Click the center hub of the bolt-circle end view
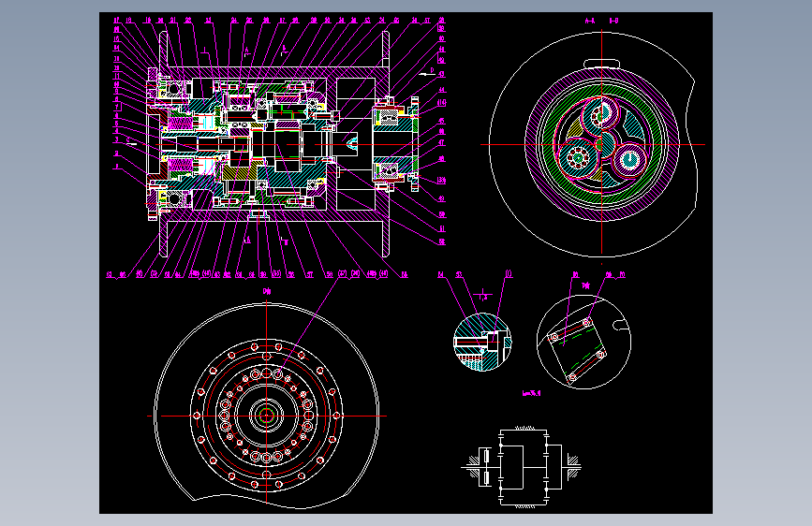This screenshot has width=812, height=526. (267, 416)
